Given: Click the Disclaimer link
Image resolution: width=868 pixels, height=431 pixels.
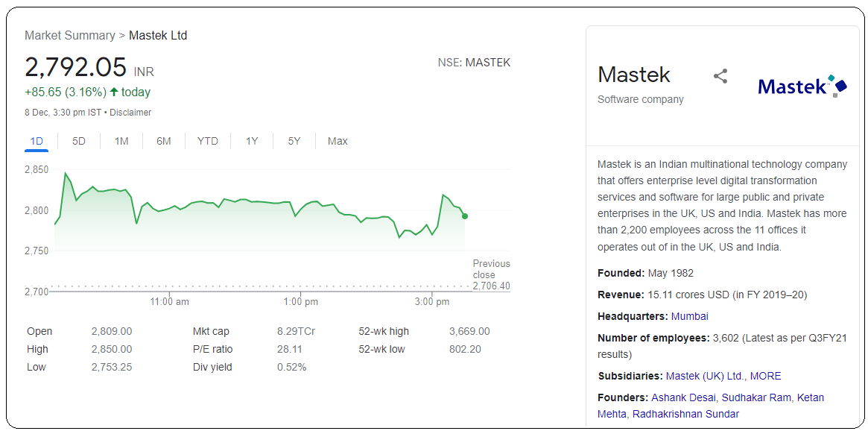Looking at the screenshot, I should point(130,113).
